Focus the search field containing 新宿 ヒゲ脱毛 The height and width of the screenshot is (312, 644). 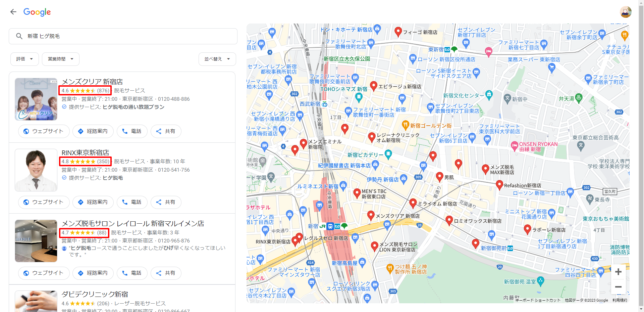tap(123, 36)
